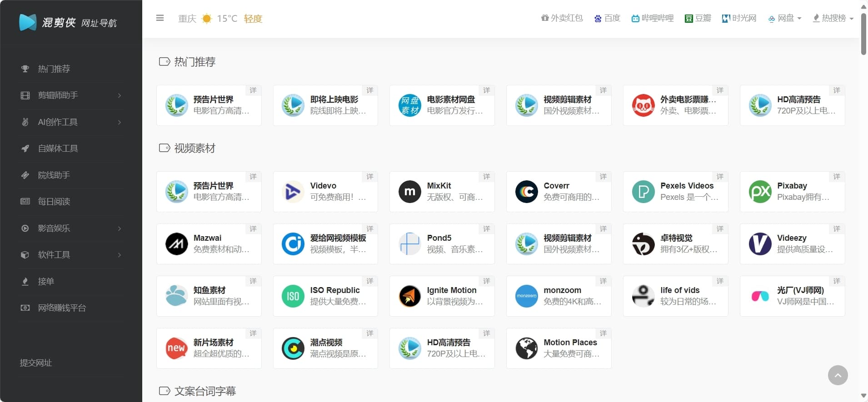Select the Pexels Videos icon
This screenshot has width=868, height=402.
pyautogui.click(x=643, y=192)
